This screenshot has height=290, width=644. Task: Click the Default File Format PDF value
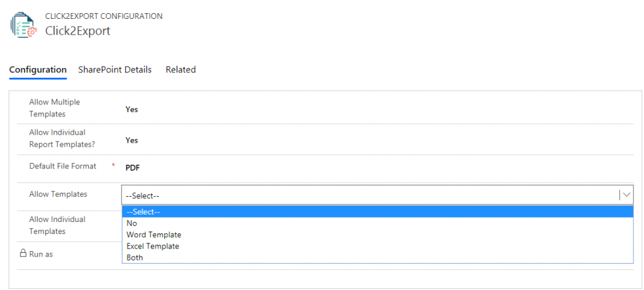pyautogui.click(x=133, y=168)
